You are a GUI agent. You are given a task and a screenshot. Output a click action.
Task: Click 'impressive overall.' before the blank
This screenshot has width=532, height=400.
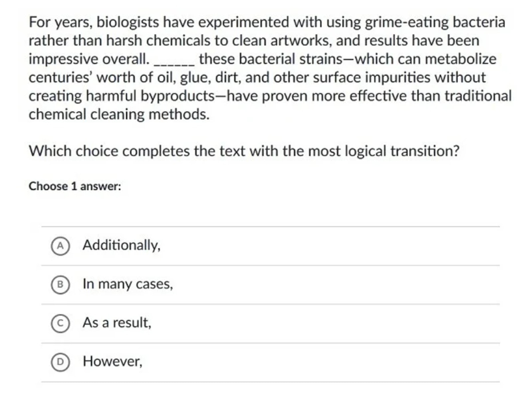[x=89, y=59]
